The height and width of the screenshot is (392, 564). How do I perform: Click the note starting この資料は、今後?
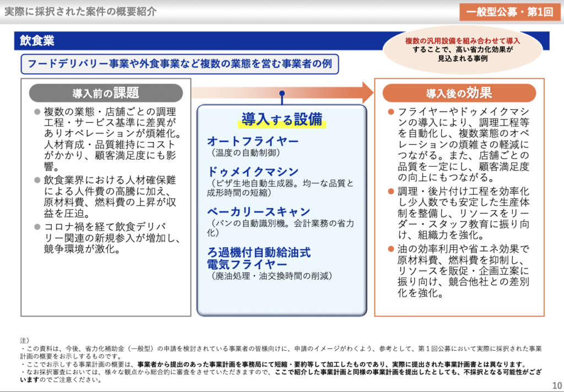280,352
